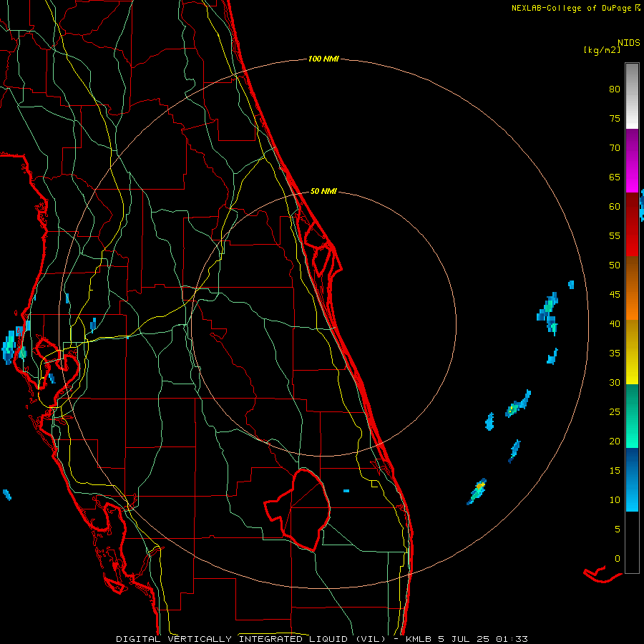Image resolution: width=644 pixels, height=644 pixels.
Task: Click the scale value 15
Action: click(x=615, y=471)
